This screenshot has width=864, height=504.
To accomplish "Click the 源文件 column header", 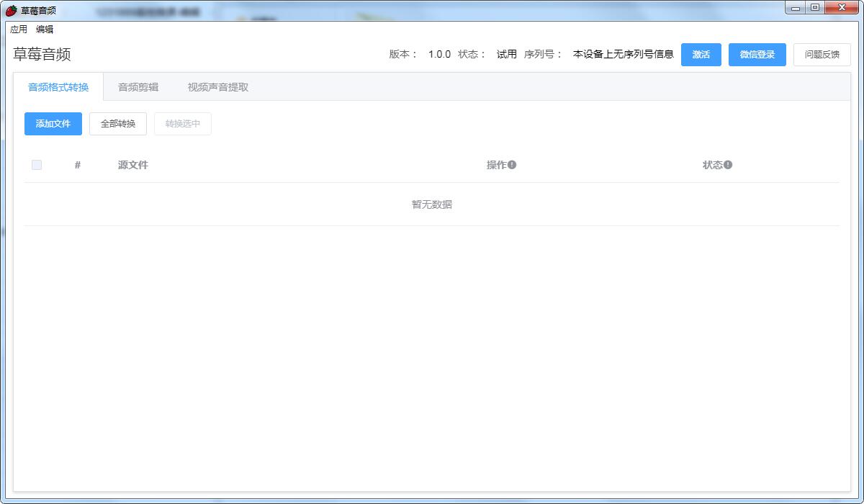I will coord(133,165).
